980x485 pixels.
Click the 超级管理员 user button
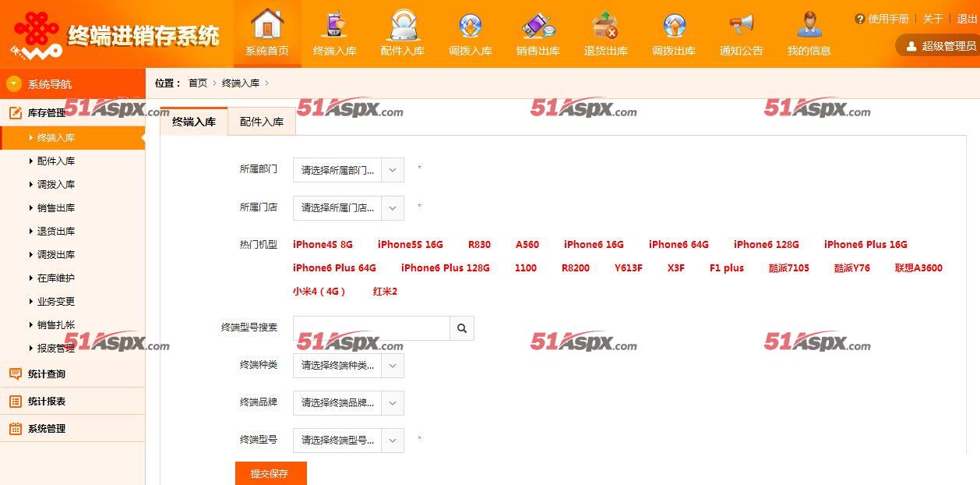[x=939, y=46]
